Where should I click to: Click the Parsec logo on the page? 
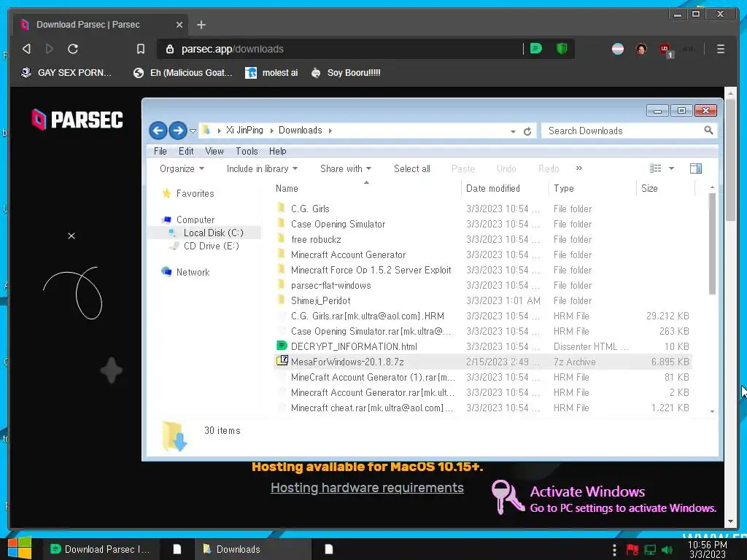(77, 120)
